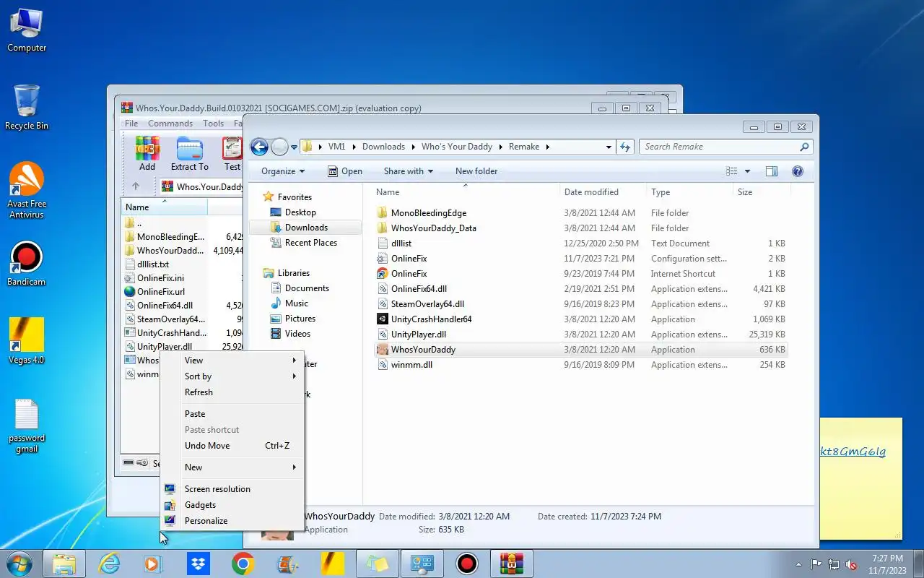924x578 pixels.
Task: Click the Sticky Notes taskbar icon
Action: [378, 564]
